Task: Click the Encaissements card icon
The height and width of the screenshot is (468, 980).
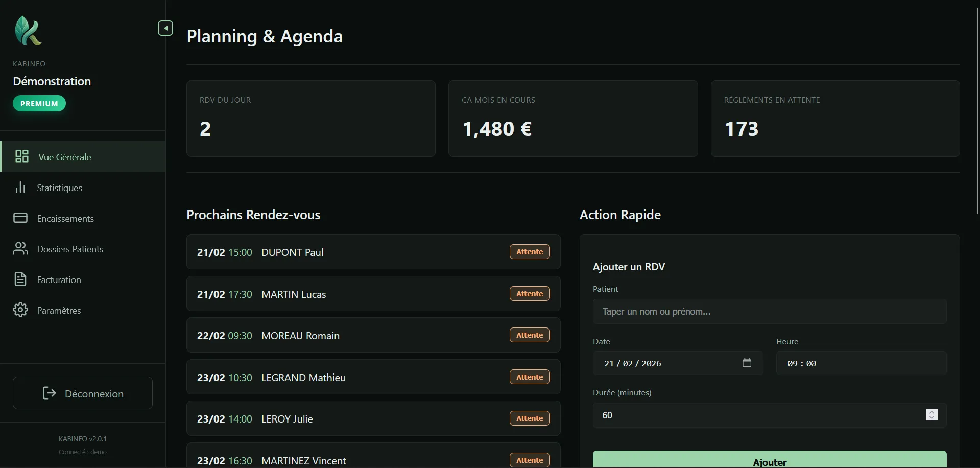Action: (x=20, y=218)
